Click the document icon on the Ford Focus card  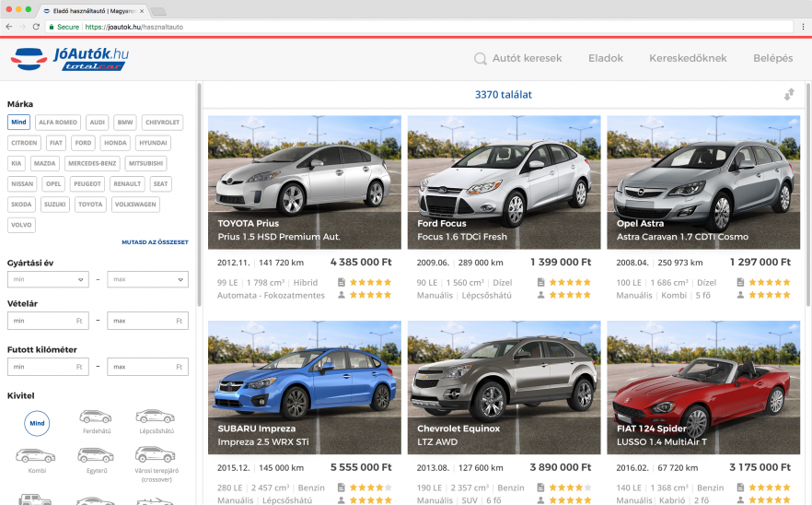point(540,283)
